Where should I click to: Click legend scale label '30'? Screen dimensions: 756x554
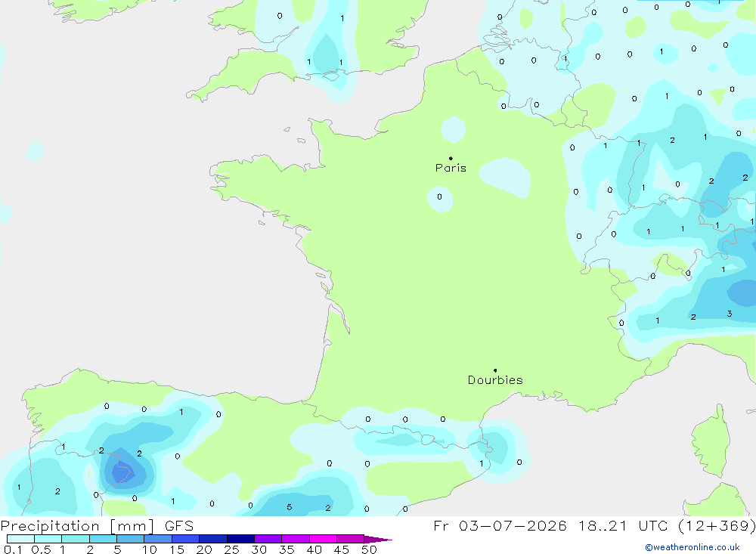(259, 549)
